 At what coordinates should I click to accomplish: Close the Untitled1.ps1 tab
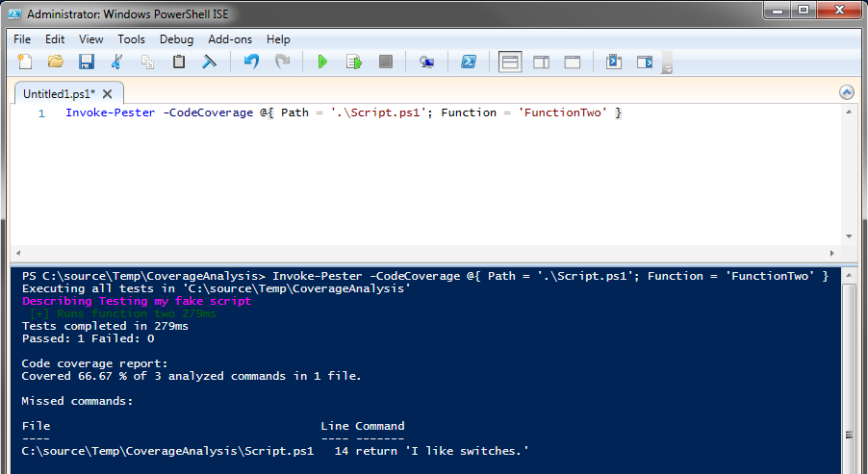click(x=108, y=93)
